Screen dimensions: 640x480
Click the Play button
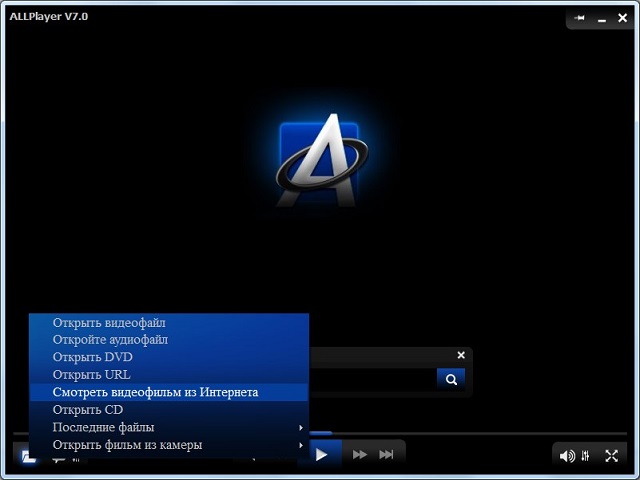click(322, 454)
